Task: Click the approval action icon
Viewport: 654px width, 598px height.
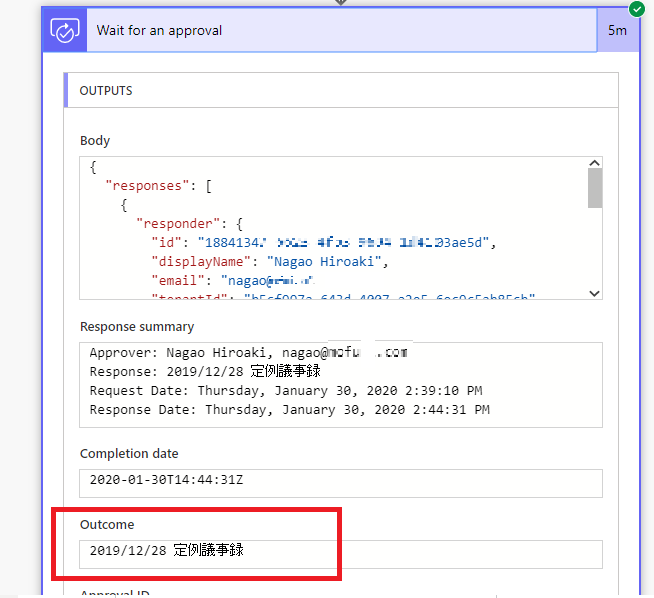Action: tap(65, 30)
